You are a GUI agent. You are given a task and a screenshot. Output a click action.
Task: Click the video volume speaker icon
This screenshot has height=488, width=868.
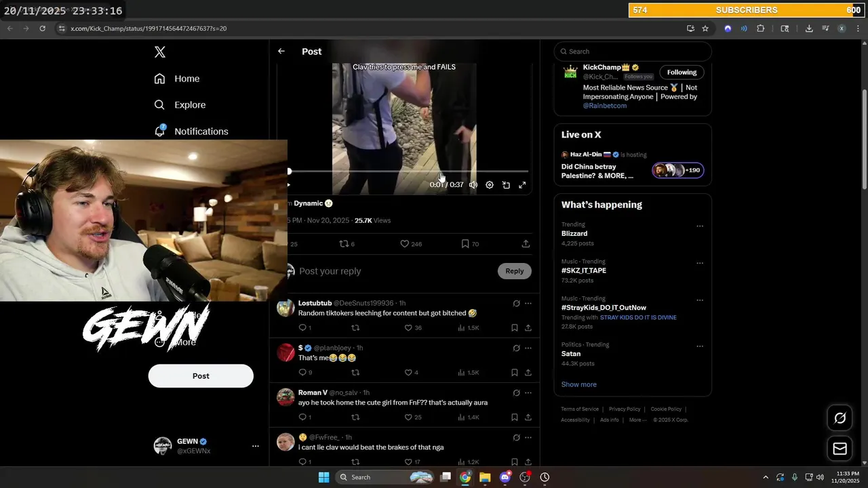pyautogui.click(x=473, y=185)
